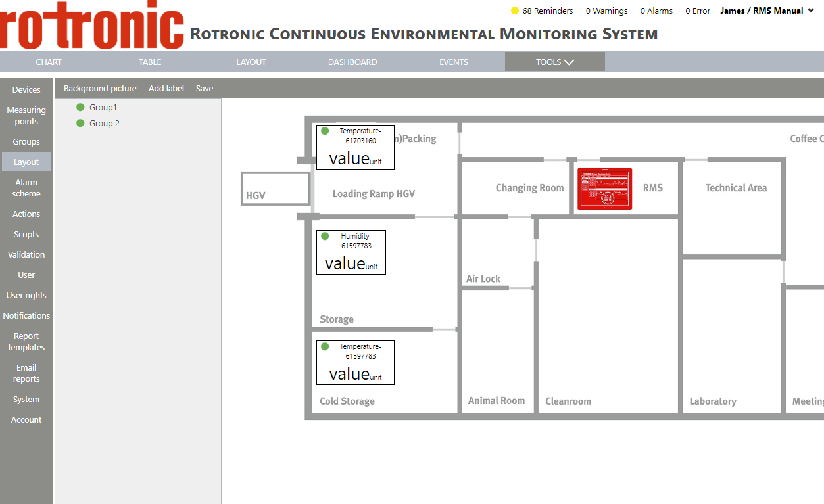The image size is (824, 504).
Task: Click the Loading Ramp HGV text
Action: [x=374, y=194]
